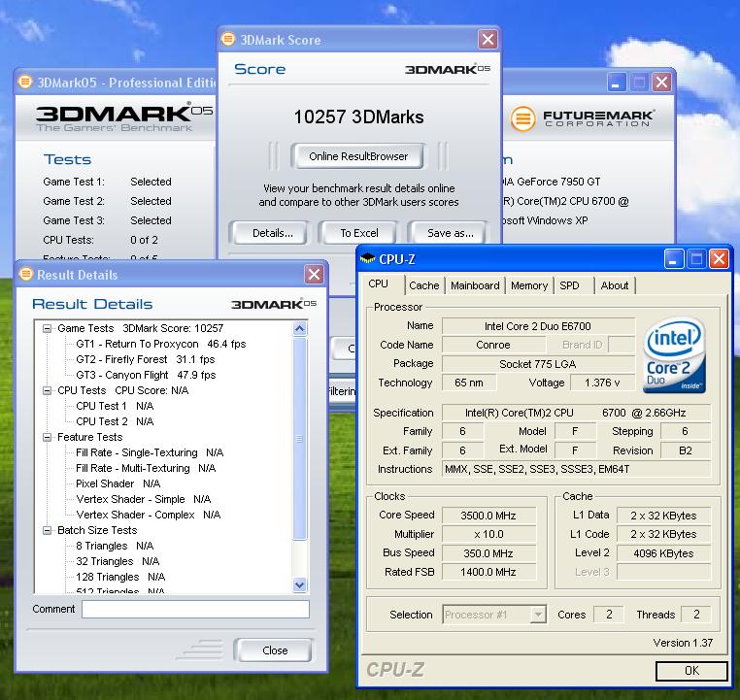Screen dimensions: 740x700
Task: Close the 3DMark Score window
Action: 488,39
